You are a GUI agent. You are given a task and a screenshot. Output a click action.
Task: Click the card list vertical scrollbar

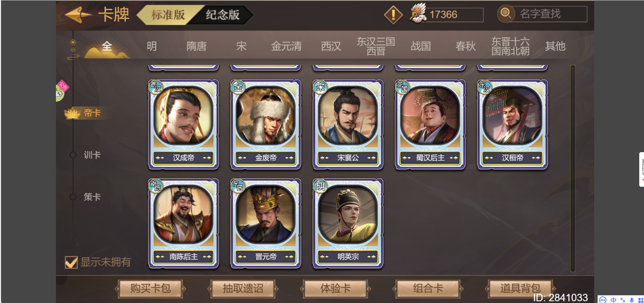[572, 168]
